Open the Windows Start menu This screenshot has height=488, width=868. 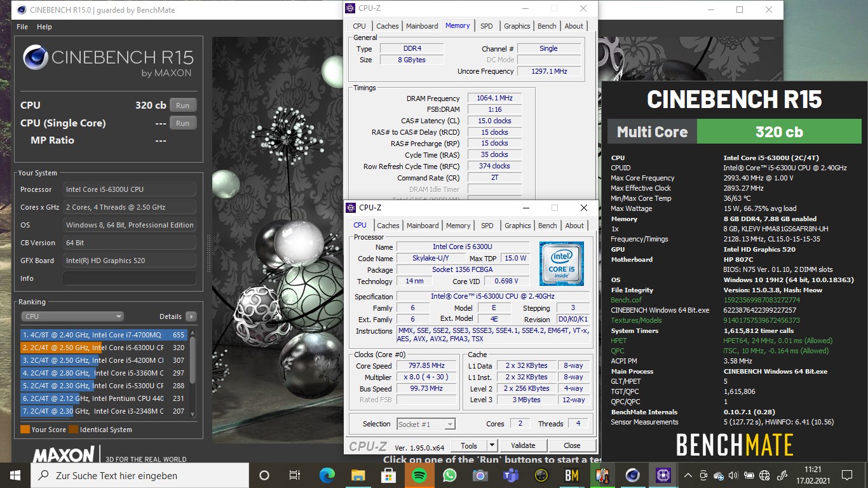[x=15, y=475]
